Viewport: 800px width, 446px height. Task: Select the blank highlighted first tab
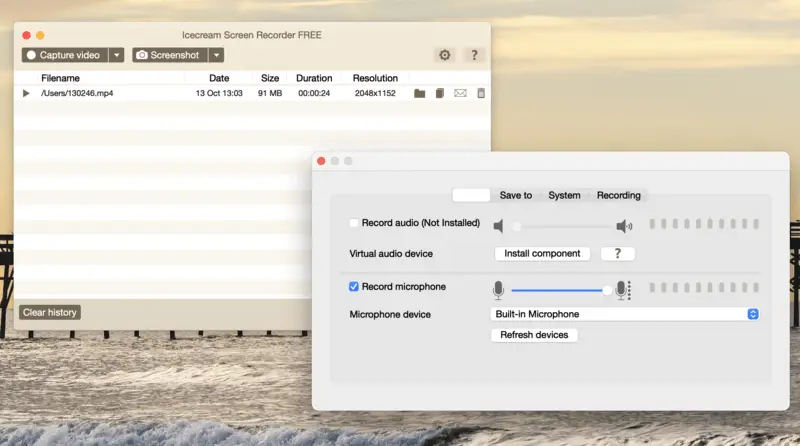point(471,195)
